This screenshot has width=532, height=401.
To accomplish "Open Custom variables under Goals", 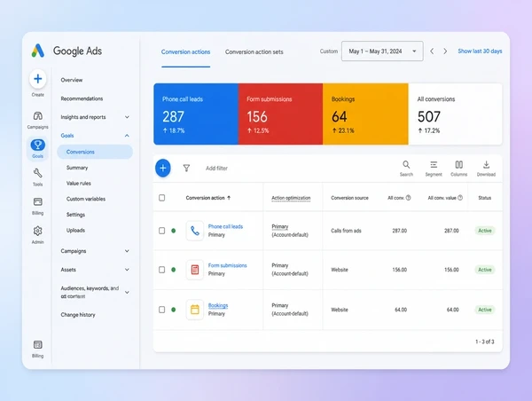I will tap(86, 199).
